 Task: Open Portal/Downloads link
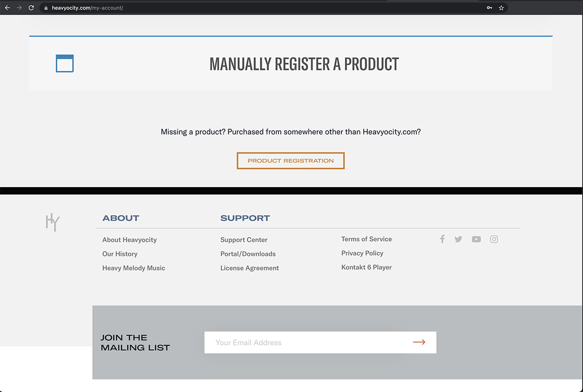tap(248, 254)
